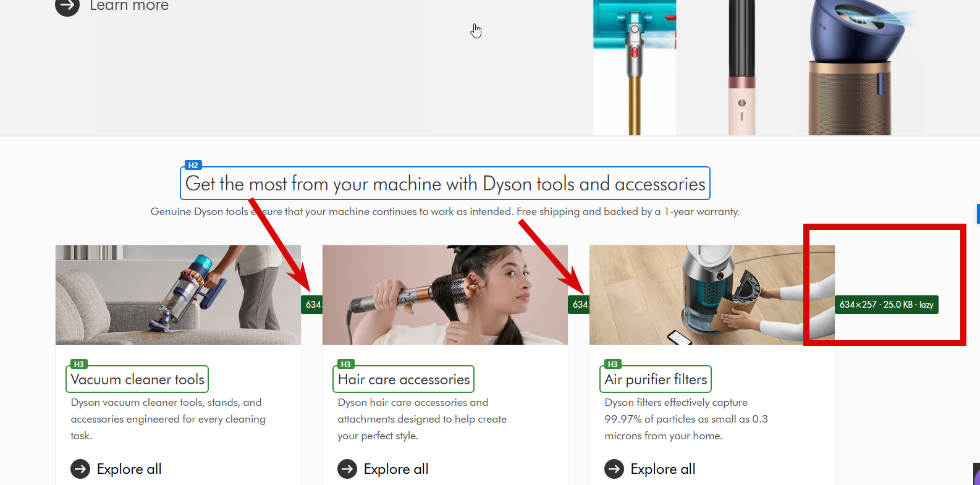Open Explore all link for Hair care accessories

click(x=396, y=469)
